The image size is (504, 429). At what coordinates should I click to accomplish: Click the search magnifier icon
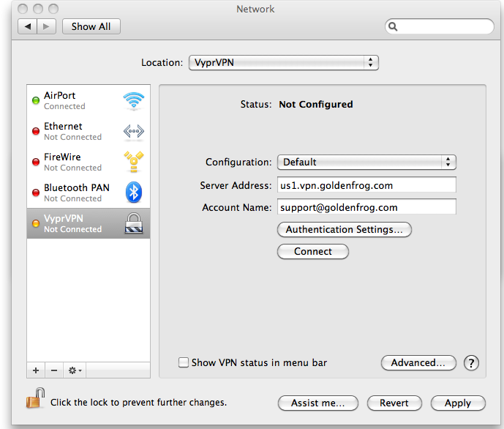pos(393,26)
